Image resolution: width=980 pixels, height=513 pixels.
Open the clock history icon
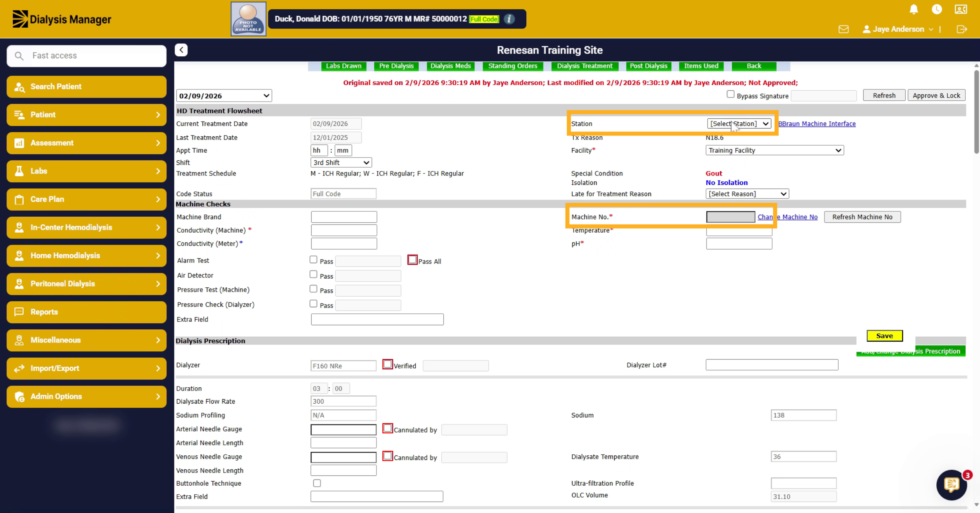click(937, 9)
